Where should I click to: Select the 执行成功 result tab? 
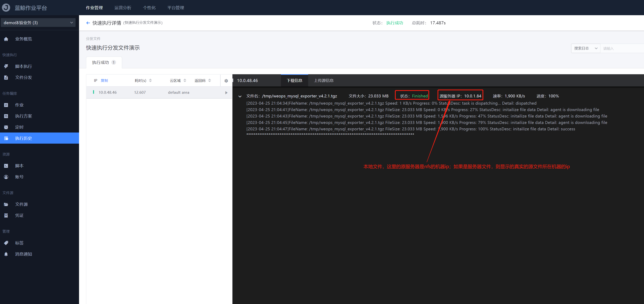(x=104, y=63)
